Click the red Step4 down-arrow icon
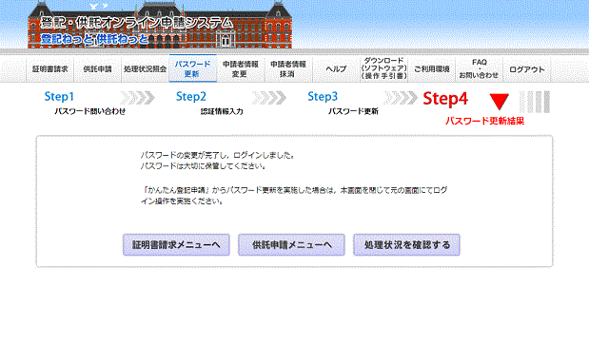589x364 pixels. (500, 102)
